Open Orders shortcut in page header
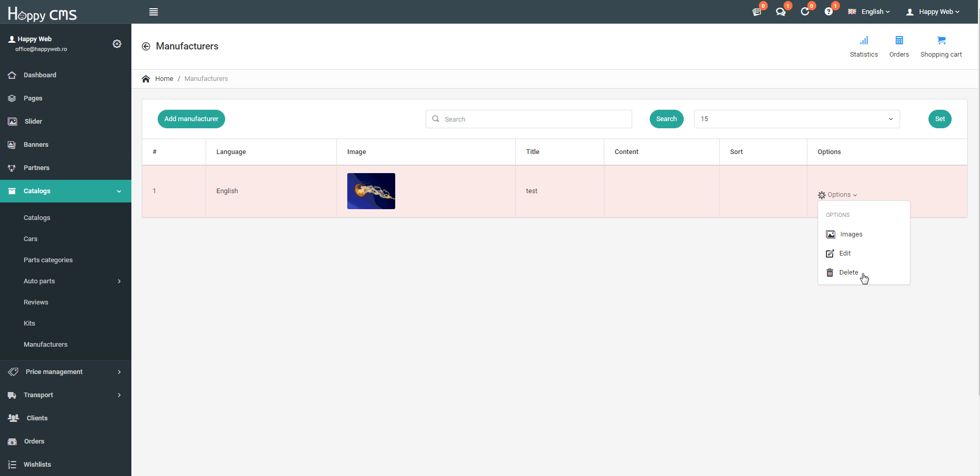Viewport: 980px width, 476px height. point(899,47)
